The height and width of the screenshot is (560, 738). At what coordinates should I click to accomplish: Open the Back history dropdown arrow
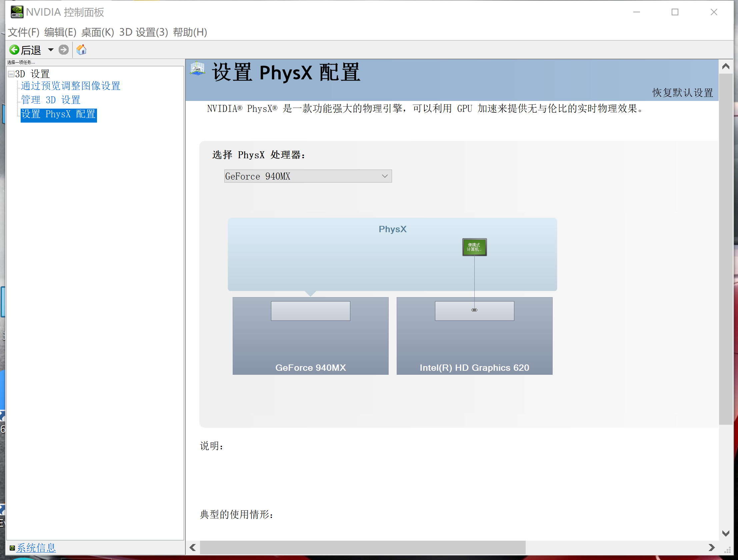click(51, 50)
